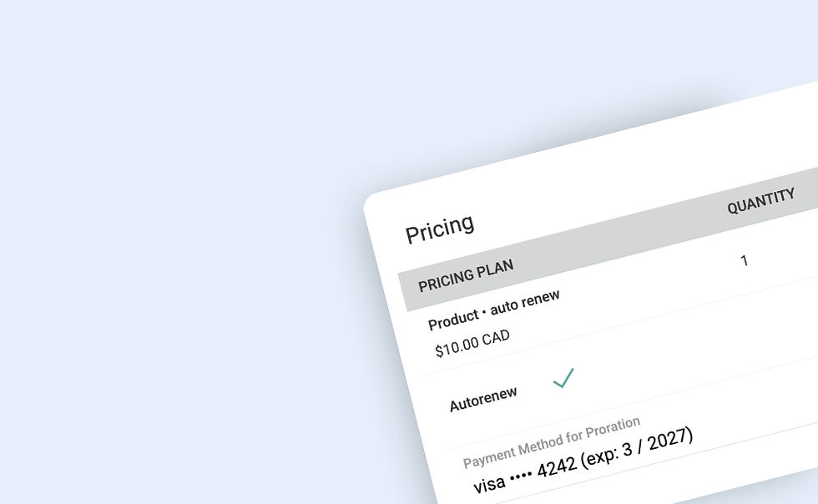The image size is (818, 504).
Task: Click the Pricing section heading
Action: tap(439, 229)
